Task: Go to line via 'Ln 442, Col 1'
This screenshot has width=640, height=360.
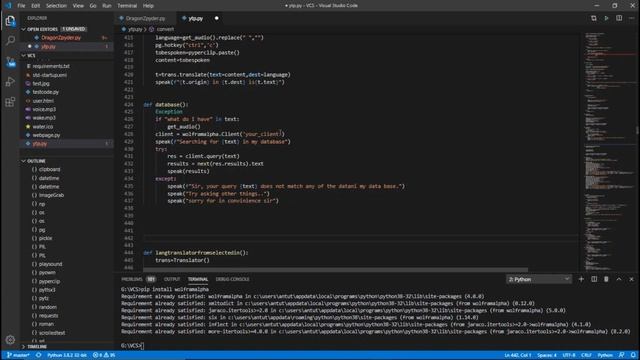Action: click(x=518, y=355)
